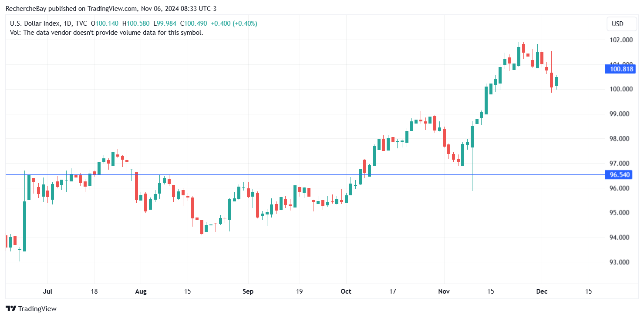This screenshot has height=318, width=644.
Task: Click the 102.000 price scale label
Action: click(x=621, y=40)
